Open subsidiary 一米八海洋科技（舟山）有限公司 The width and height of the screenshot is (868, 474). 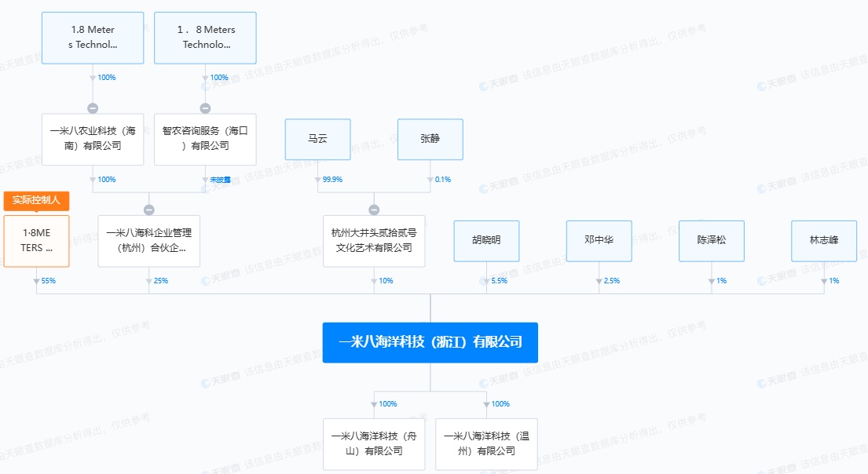pyautogui.click(x=374, y=444)
